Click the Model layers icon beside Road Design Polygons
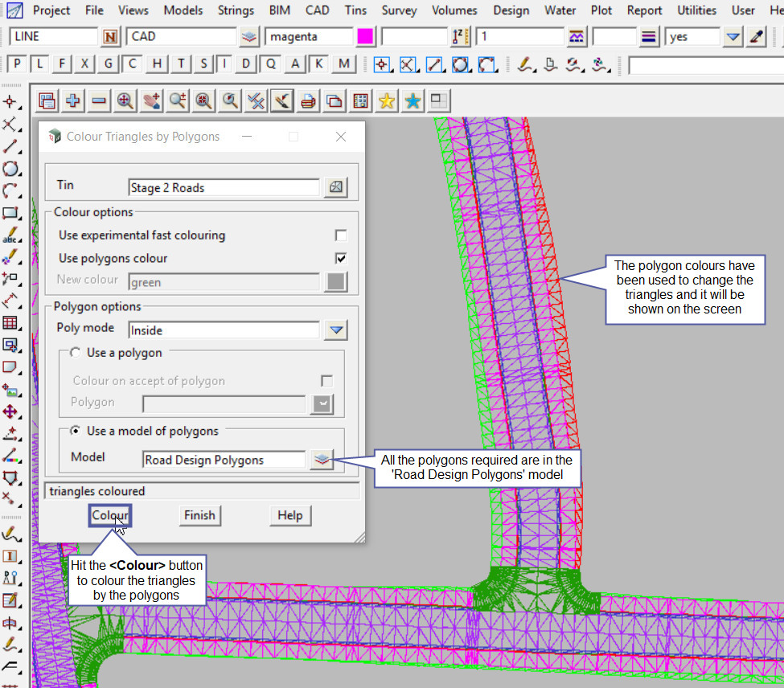Viewport: 784px width, 688px height. [322, 460]
